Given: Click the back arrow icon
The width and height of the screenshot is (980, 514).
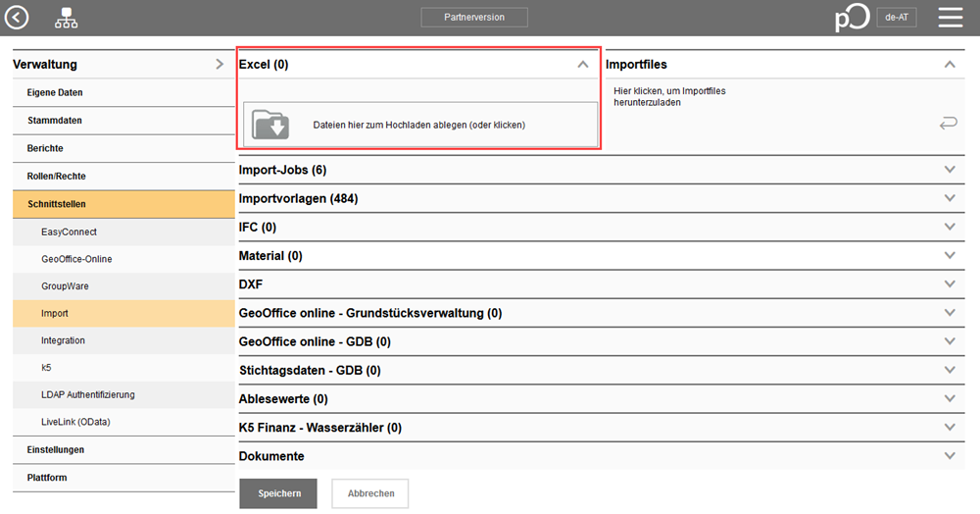Looking at the screenshot, I should [x=18, y=18].
